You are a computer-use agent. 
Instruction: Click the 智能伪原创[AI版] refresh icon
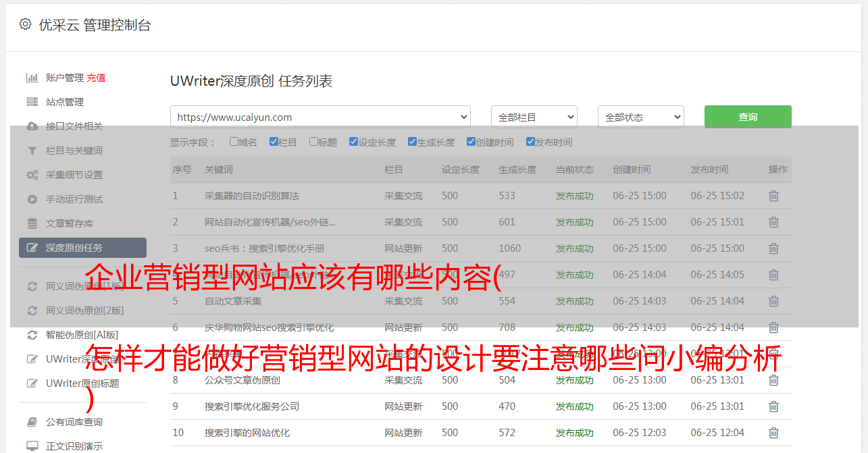32,335
